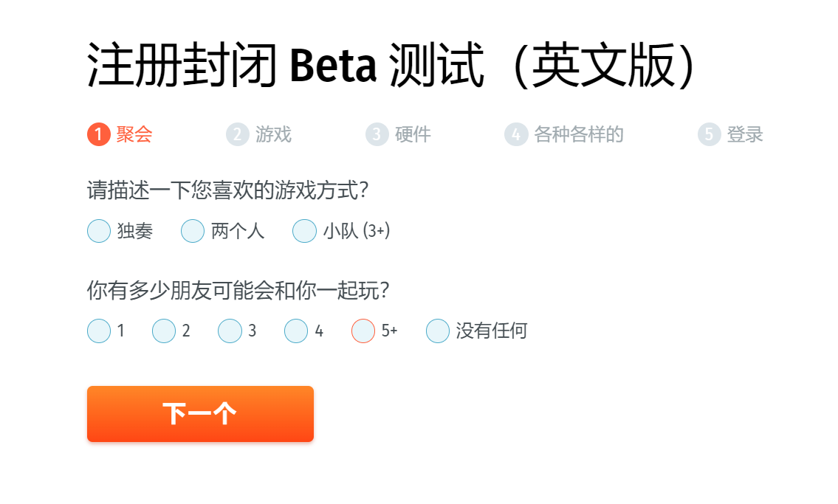Select 1 friend radio option
Screen dimensions: 838x504
pos(99,331)
